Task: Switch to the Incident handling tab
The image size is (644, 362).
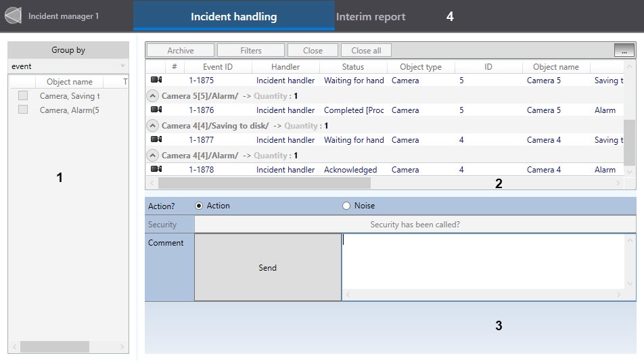Action: (x=233, y=17)
